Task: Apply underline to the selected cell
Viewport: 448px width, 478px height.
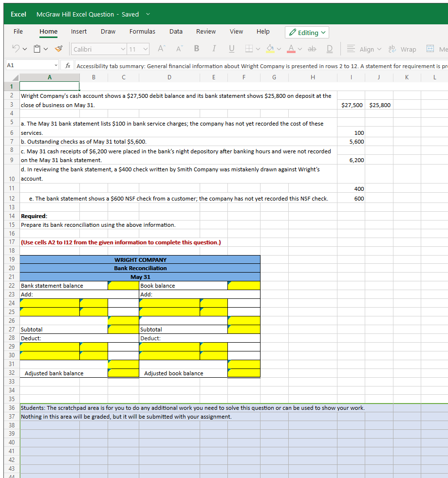Action: pyautogui.click(x=231, y=49)
